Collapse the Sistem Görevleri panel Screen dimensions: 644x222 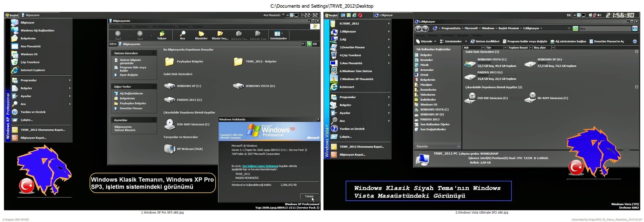coord(153,53)
